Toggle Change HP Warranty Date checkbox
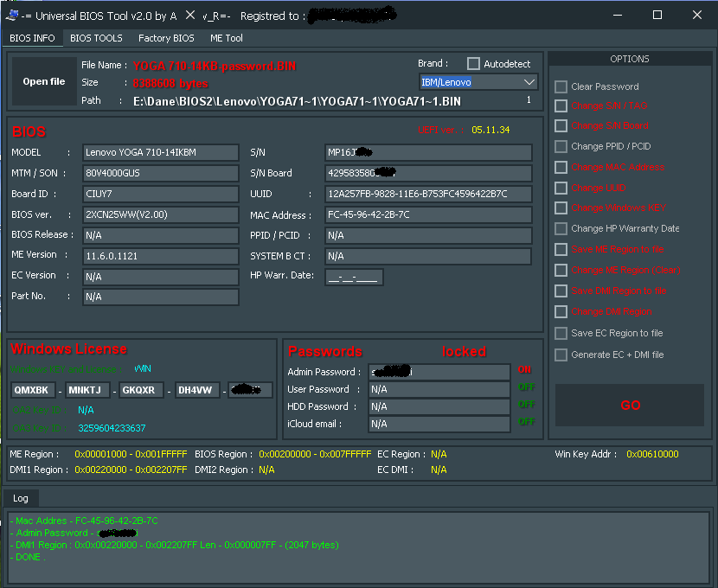This screenshot has height=588, width=718. pos(561,228)
